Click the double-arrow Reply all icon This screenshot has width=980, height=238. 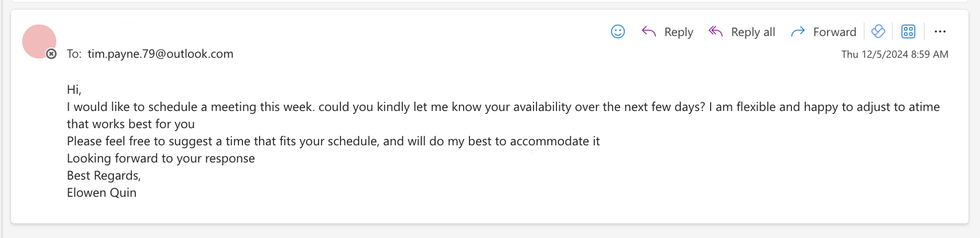[x=715, y=31]
